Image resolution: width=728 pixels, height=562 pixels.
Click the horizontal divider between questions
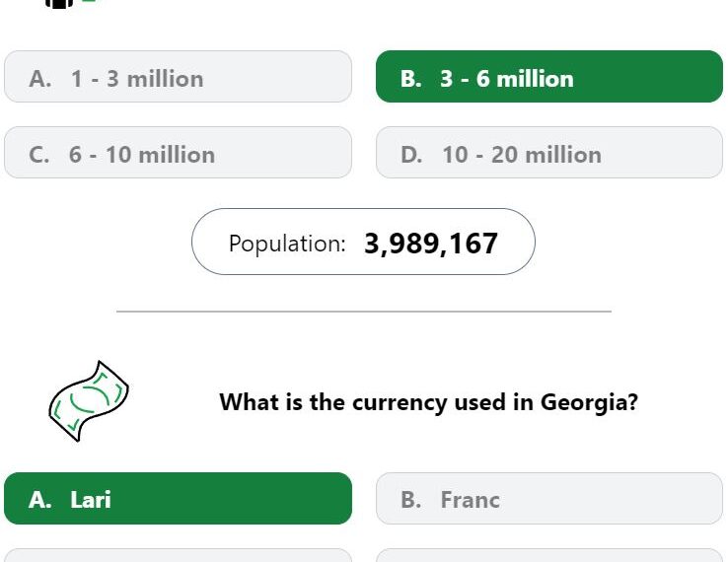(364, 312)
